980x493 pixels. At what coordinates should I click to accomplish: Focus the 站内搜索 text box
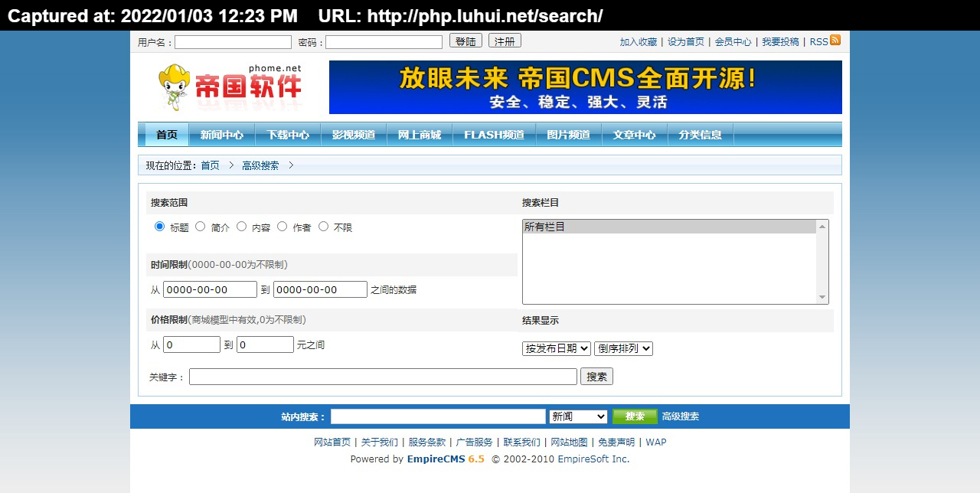tap(438, 416)
